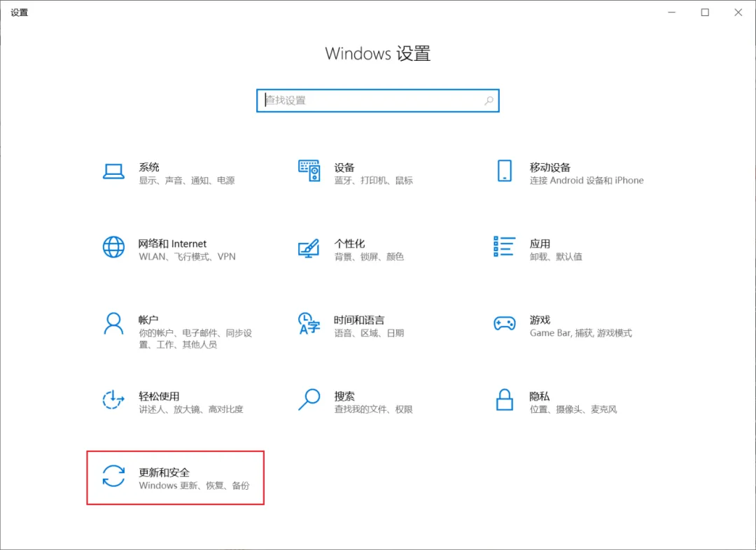Image resolution: width=756 pixels, height=550 pixels.
Task: Open the 隐私 settings title
Action: [x=540, y=396]
